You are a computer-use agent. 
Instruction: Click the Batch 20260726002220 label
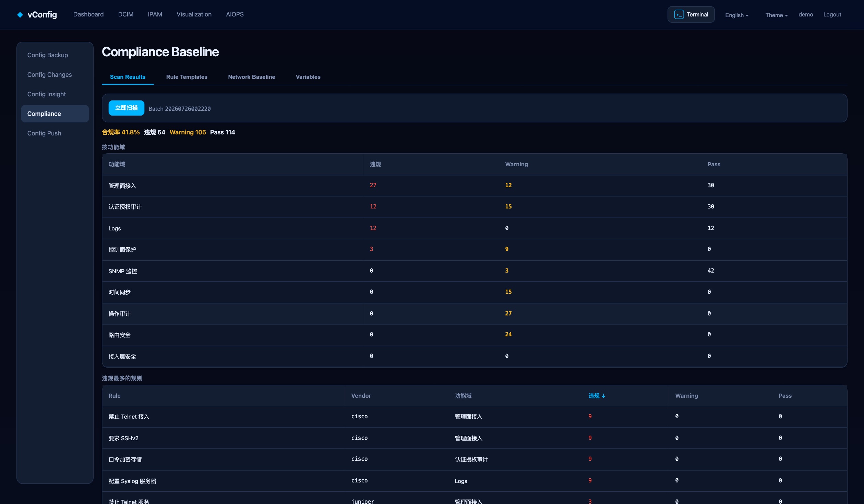point(179,109)
